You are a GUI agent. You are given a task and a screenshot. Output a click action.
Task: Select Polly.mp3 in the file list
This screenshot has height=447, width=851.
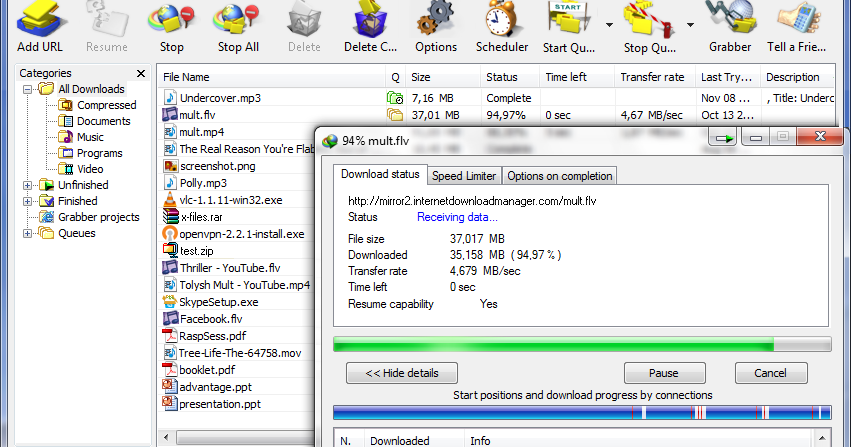click(203, 183)
